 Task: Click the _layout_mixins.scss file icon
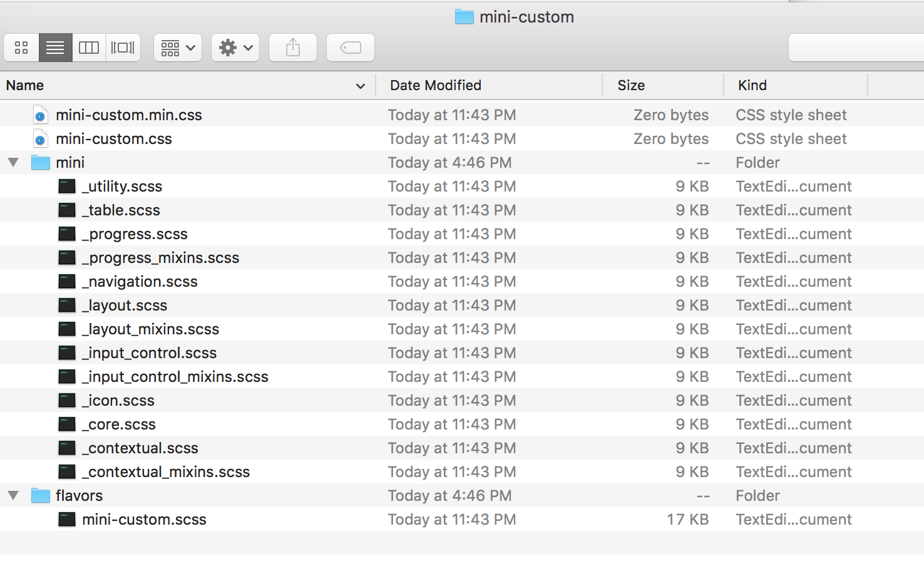(x=67, y=329)
